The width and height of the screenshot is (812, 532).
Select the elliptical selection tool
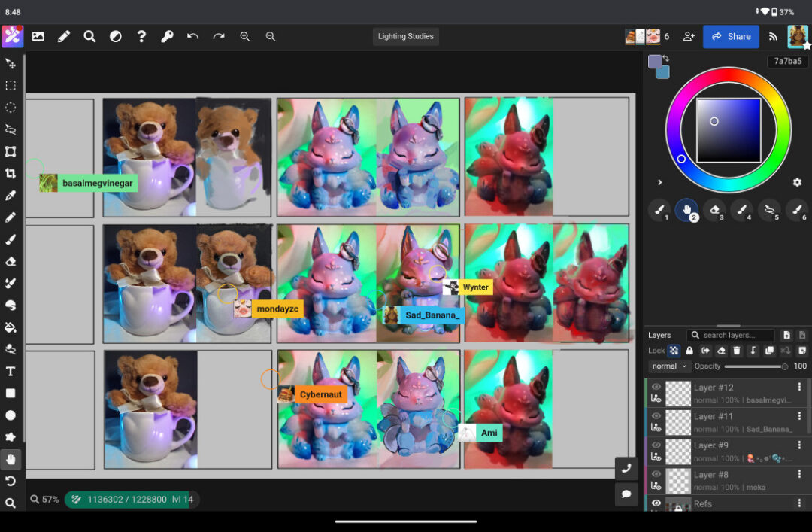point(11,108)
